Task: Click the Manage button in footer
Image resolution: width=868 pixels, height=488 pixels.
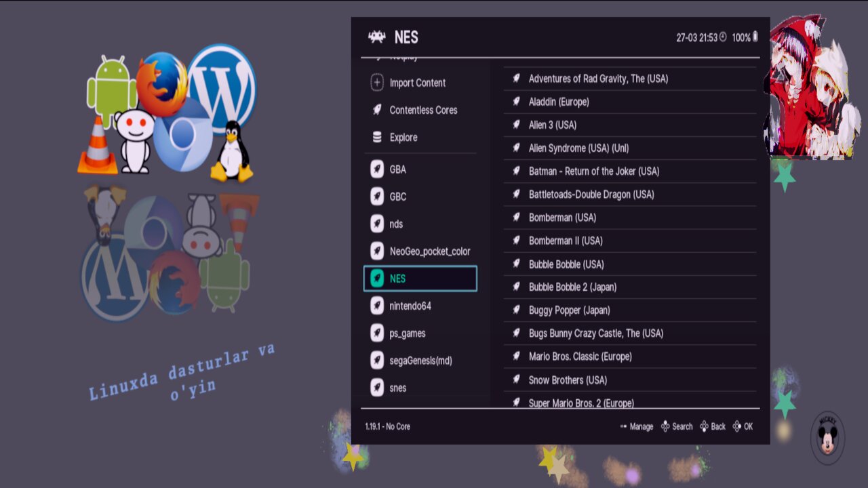Action: coord(636,426)
